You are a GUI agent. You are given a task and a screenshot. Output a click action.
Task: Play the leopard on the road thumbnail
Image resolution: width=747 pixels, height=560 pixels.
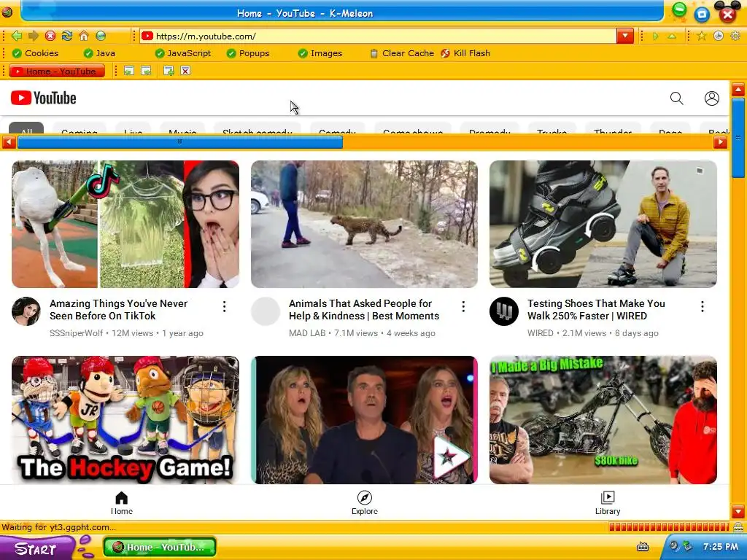[364, 224]
